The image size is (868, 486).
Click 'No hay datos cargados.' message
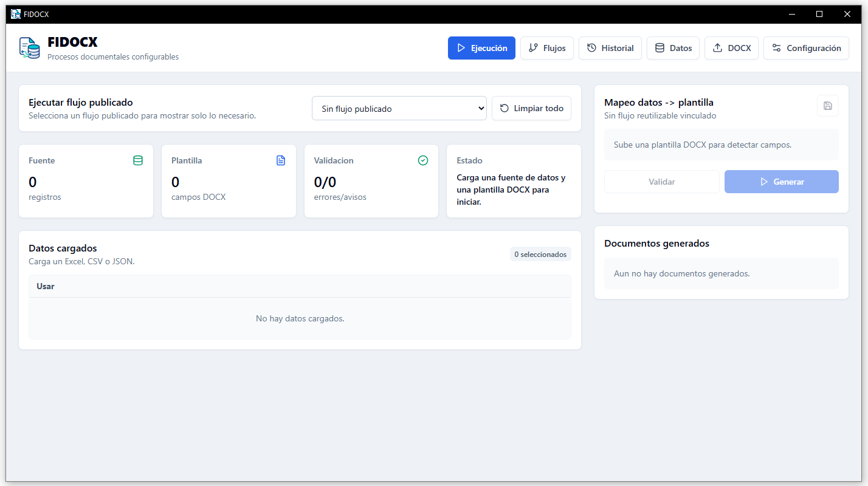tap(300, 318)
